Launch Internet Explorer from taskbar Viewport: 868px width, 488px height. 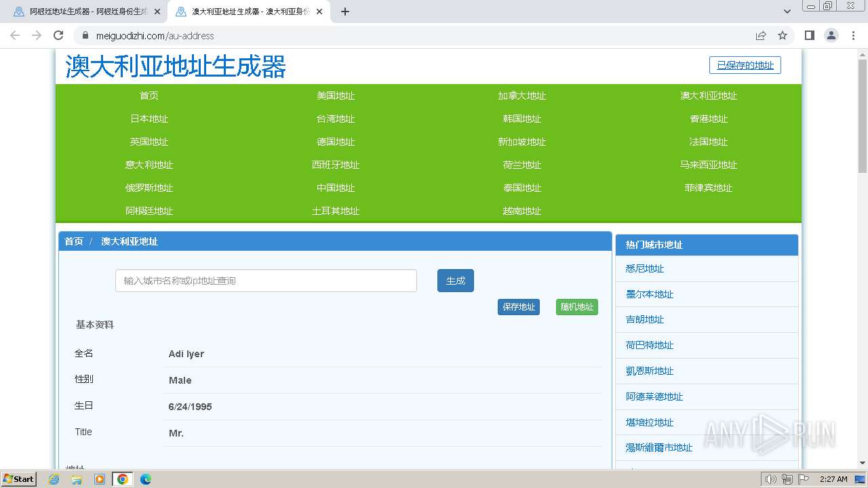54,479
